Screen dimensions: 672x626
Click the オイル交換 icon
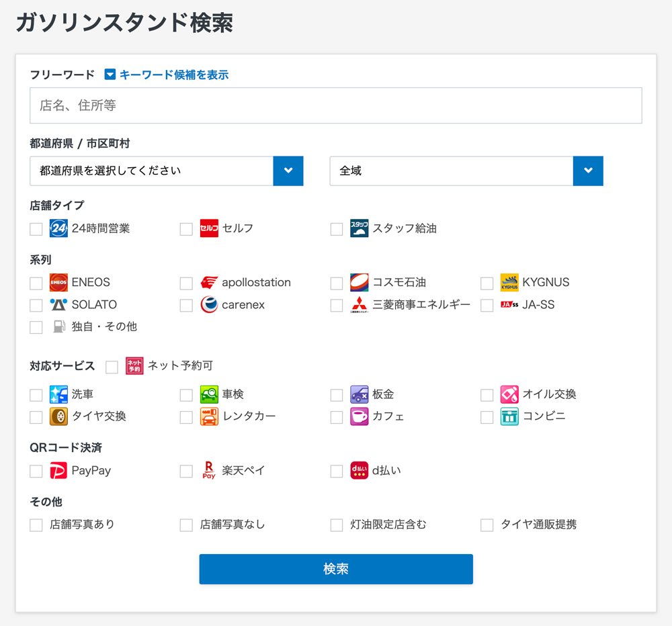click(509, 395)
